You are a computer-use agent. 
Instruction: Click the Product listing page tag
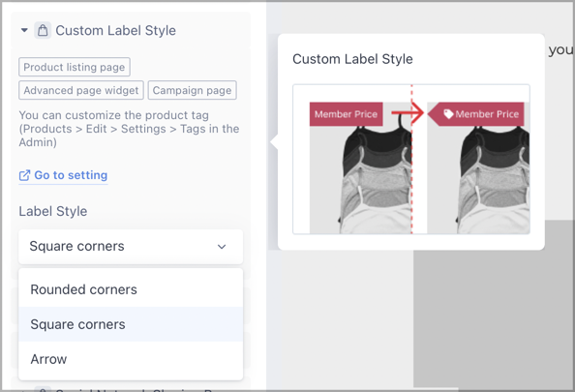click(x=75, y=67)
